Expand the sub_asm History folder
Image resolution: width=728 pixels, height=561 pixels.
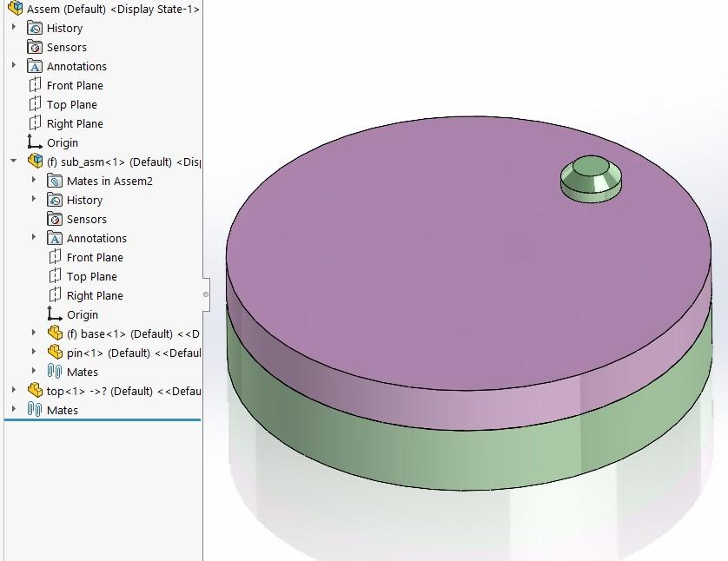pos(33,199)
